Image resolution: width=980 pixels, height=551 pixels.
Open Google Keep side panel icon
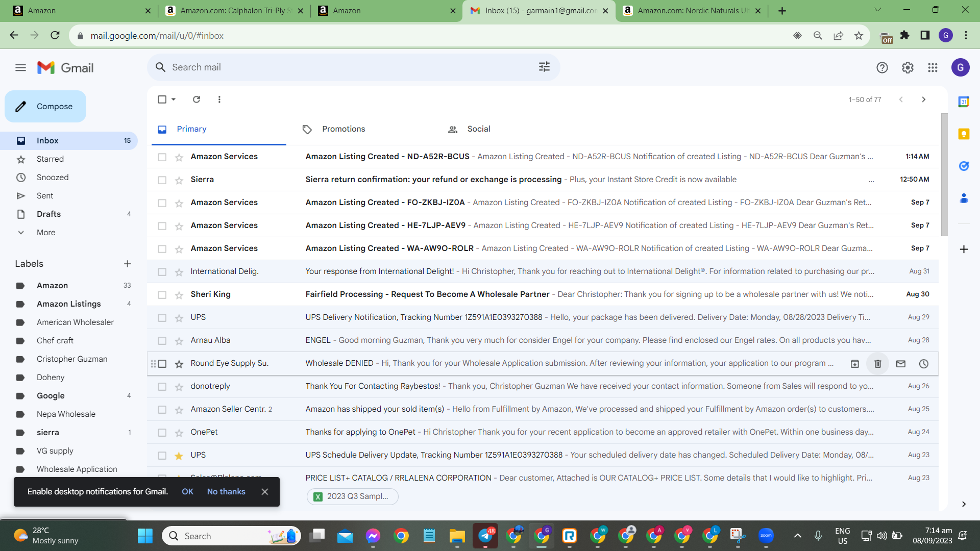pyautogui.click(x=964, y=134)
